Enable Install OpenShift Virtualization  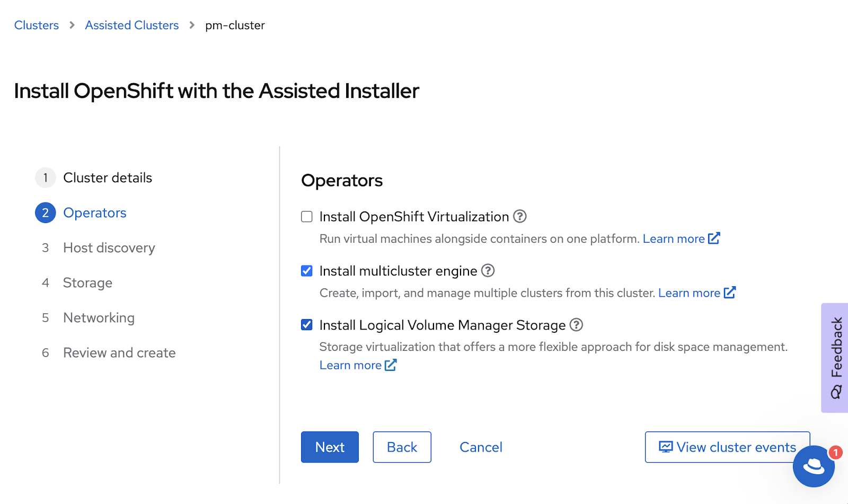tap(306, 216)
